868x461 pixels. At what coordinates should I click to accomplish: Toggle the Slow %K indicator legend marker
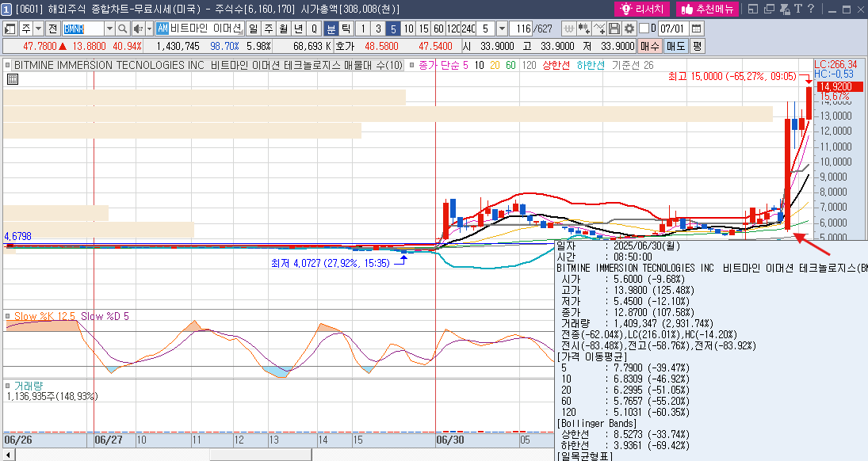click(x=8, y=317)
